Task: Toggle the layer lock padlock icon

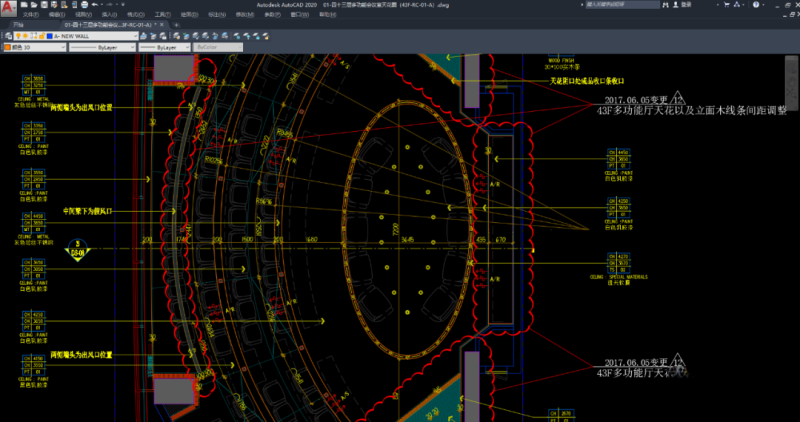Action: [x=41, y=36]
